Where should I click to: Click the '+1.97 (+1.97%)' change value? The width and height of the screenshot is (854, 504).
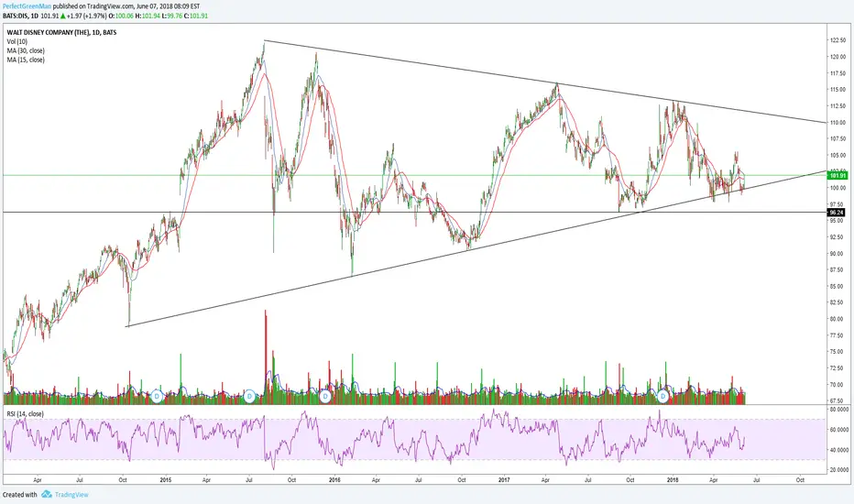[87, 16]
